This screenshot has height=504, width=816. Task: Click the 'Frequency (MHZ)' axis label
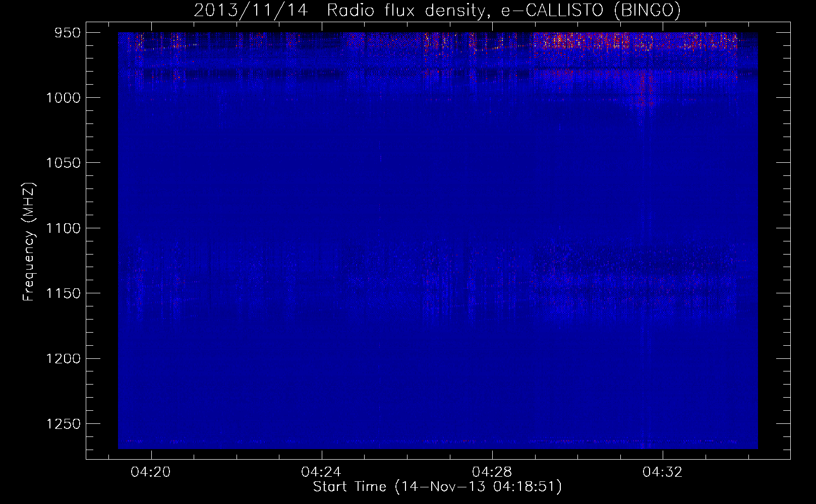point(29,241)
